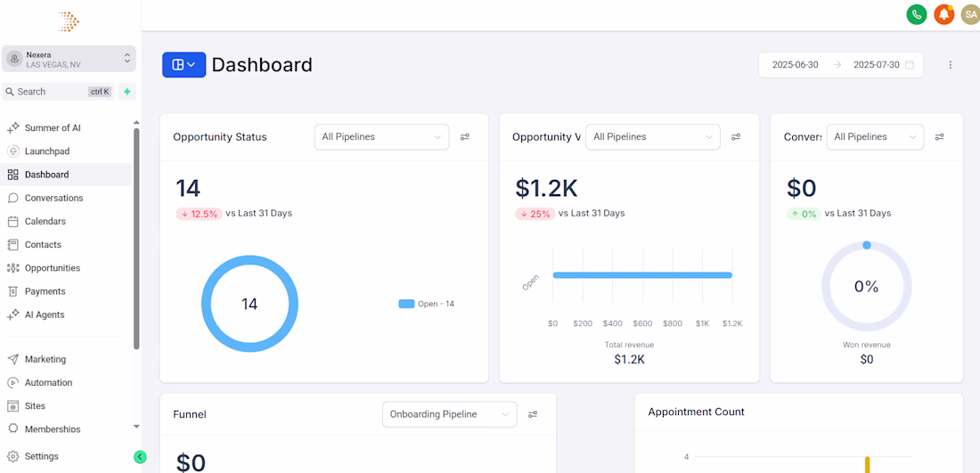
Task: Open the SA user avatar menu
Action: [x=970, y=14]
